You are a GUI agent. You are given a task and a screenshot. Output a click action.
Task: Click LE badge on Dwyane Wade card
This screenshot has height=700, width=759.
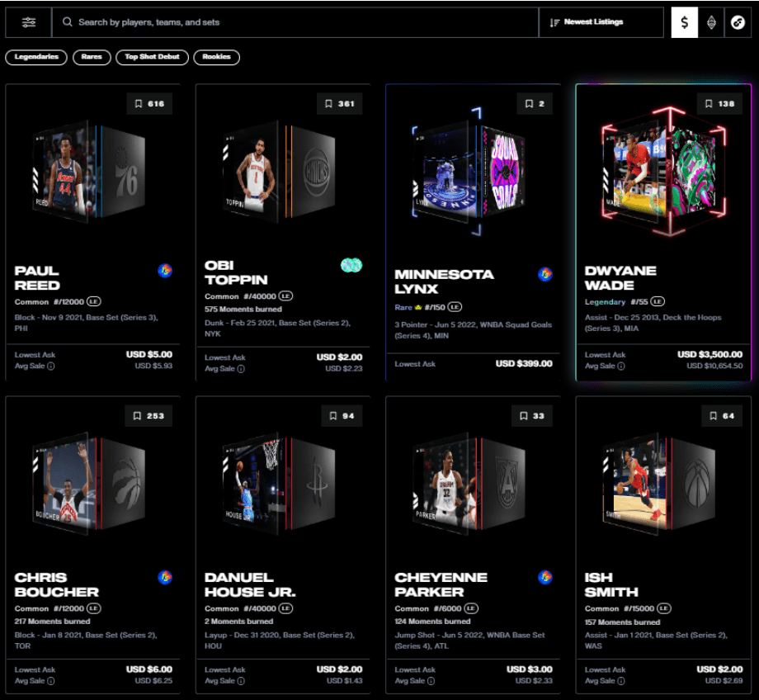(658, 301)
